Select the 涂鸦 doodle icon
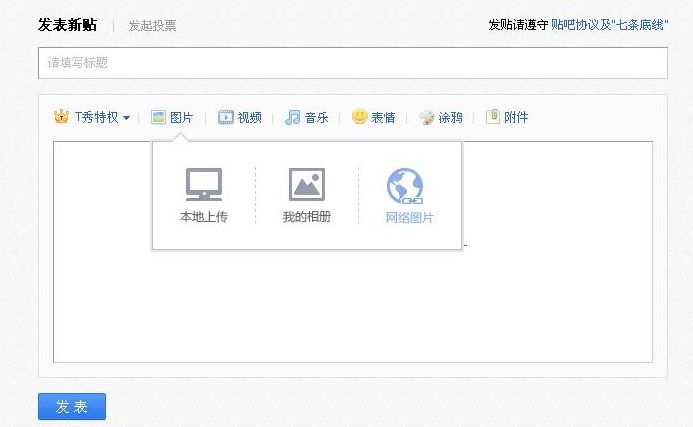This screenshot has height=427, width=693. [426, 117]
